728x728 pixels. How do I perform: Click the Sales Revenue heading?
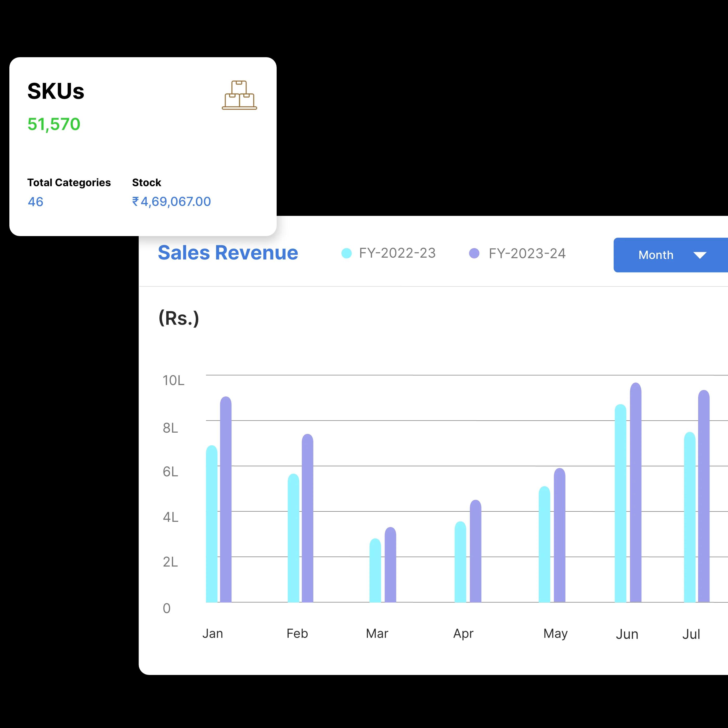point(228,252)
